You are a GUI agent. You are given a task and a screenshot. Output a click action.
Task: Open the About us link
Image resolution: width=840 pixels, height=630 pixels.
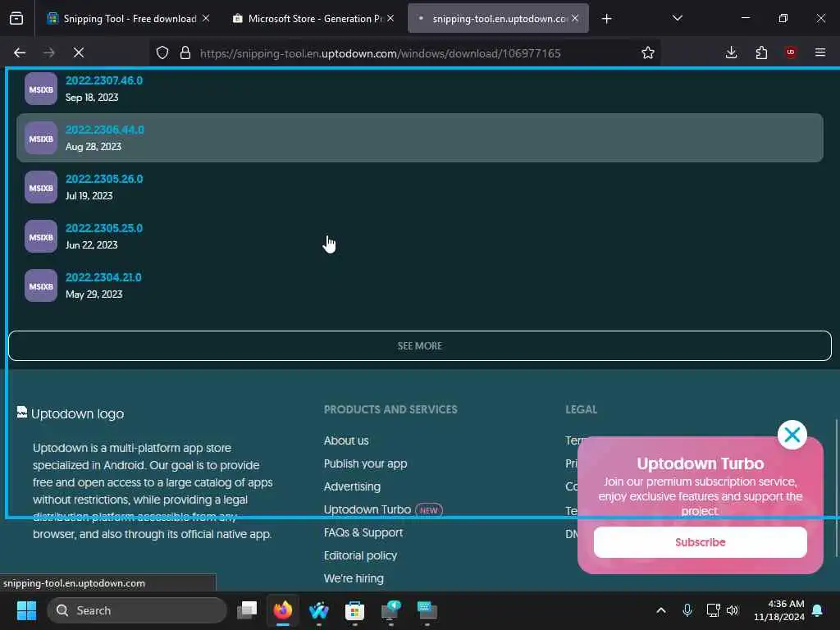(346, 441)
